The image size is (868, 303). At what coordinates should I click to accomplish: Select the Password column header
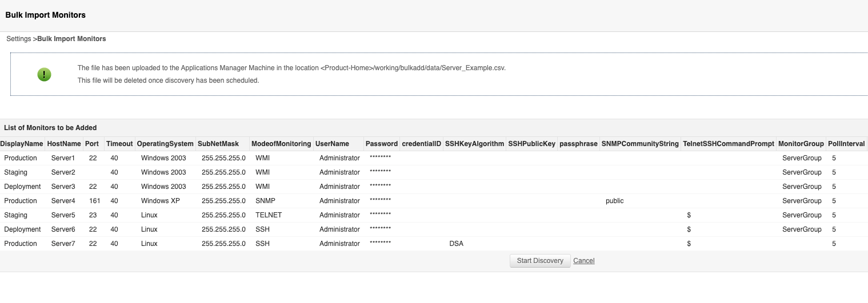click(x=382, y=144)
